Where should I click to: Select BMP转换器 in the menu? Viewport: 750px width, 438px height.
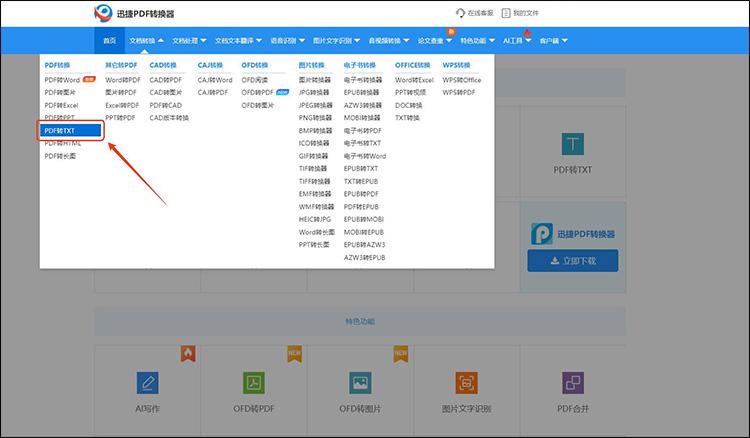315,131
